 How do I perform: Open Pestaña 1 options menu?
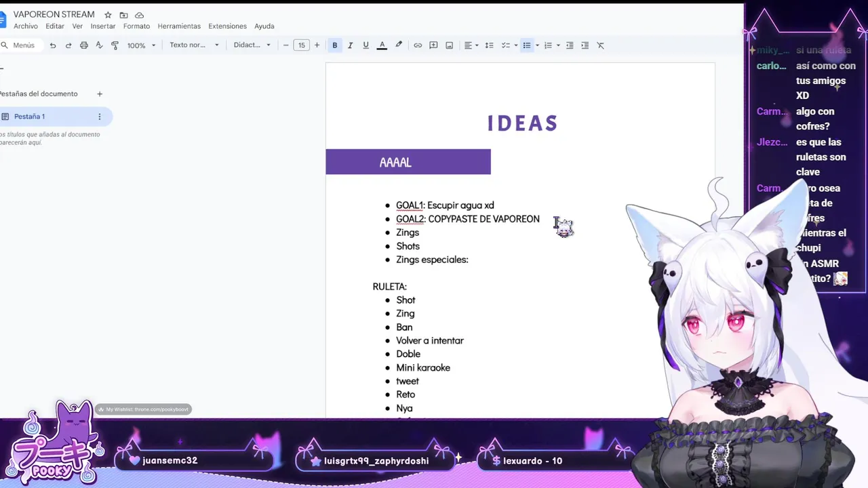coord(99,117)
